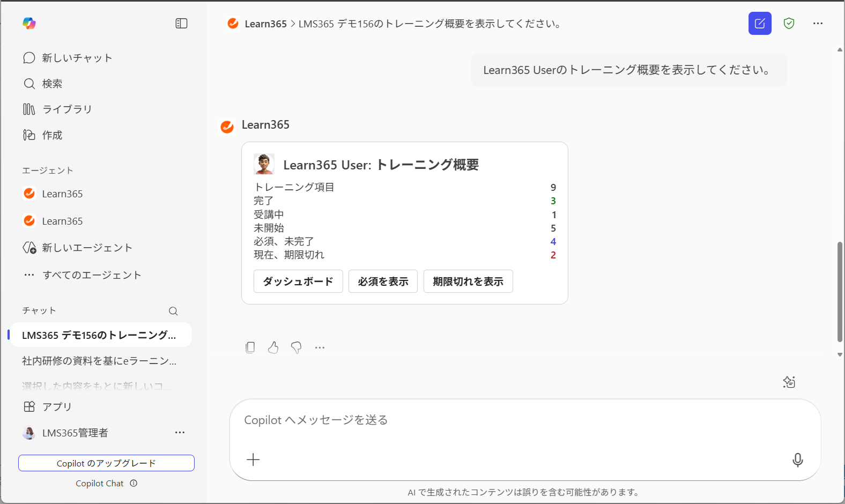Open the ライブラリ section
The width and height of the screenshot is (845, 504).
coord(57,109)
